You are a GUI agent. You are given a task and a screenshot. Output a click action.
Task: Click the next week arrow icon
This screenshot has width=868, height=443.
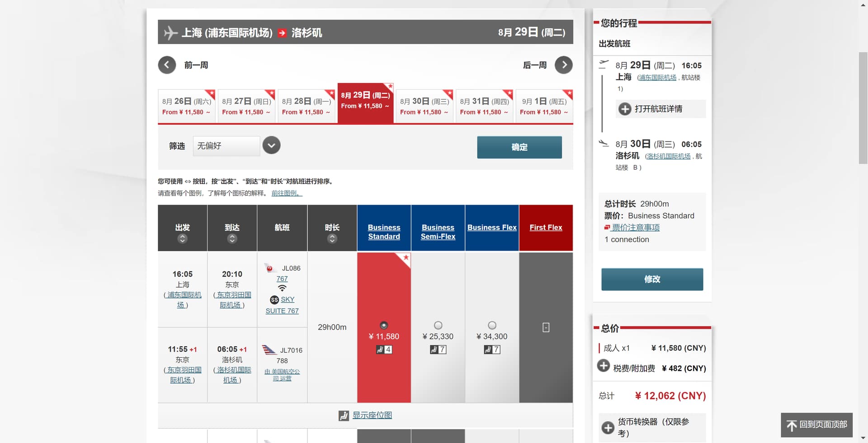pos(563,65)
